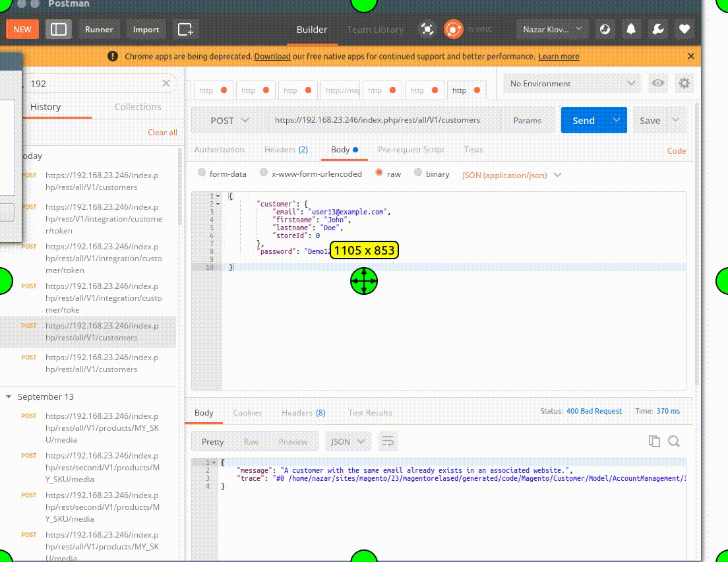Click the Import icon
This screenshot has height=562, width=728.
146,29
